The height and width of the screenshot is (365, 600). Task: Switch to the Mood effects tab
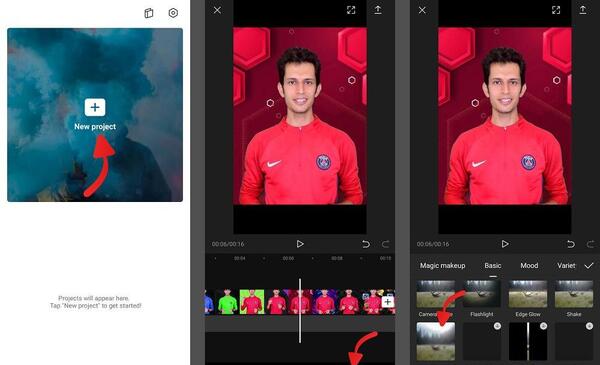pyautogui.click(x=529, y=266)
